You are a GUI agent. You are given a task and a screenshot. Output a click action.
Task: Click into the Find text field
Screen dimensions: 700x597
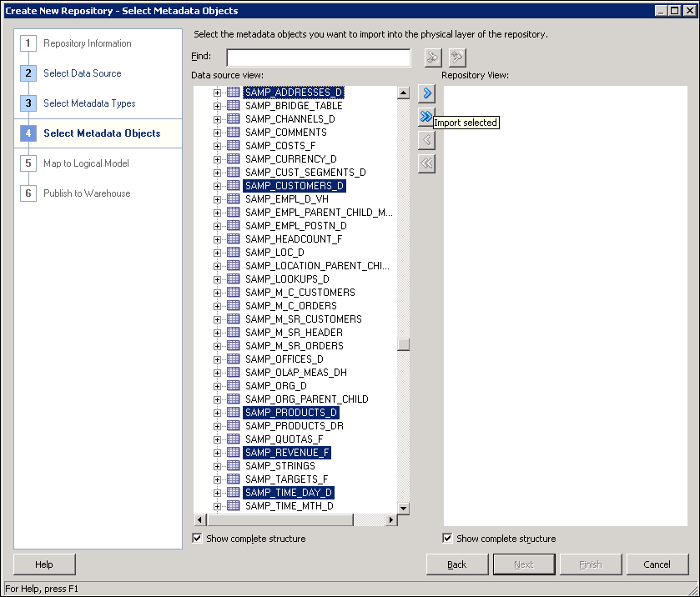coord(319,58)
